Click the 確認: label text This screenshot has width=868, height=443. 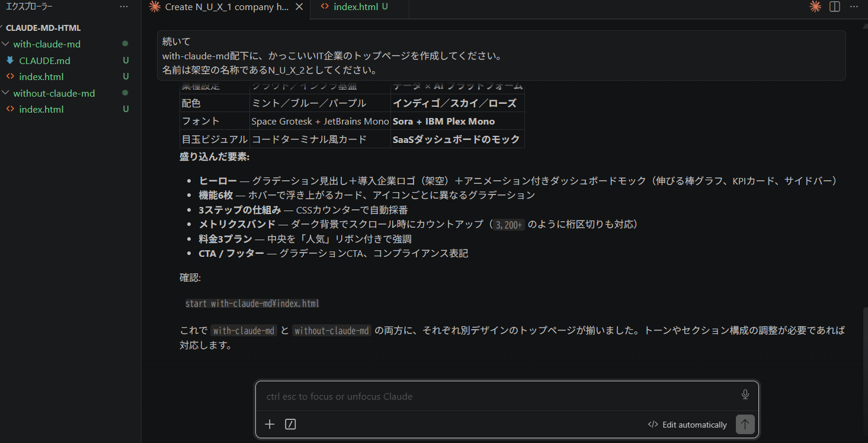[191, 278]
